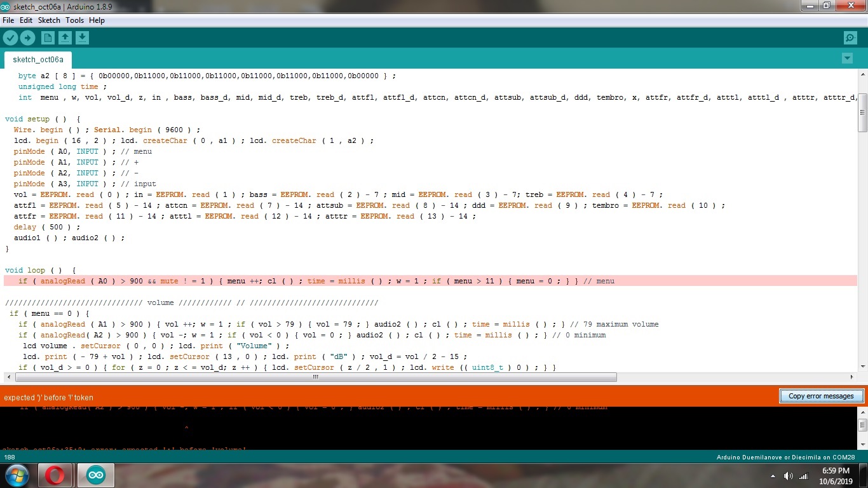868x488 pixels.
Task: Click the Arduino taskbar icon
Action: [95, 475]
